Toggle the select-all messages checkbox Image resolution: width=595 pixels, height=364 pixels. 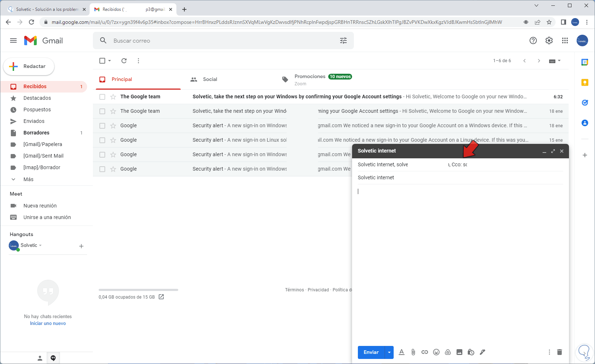[102, 61]
